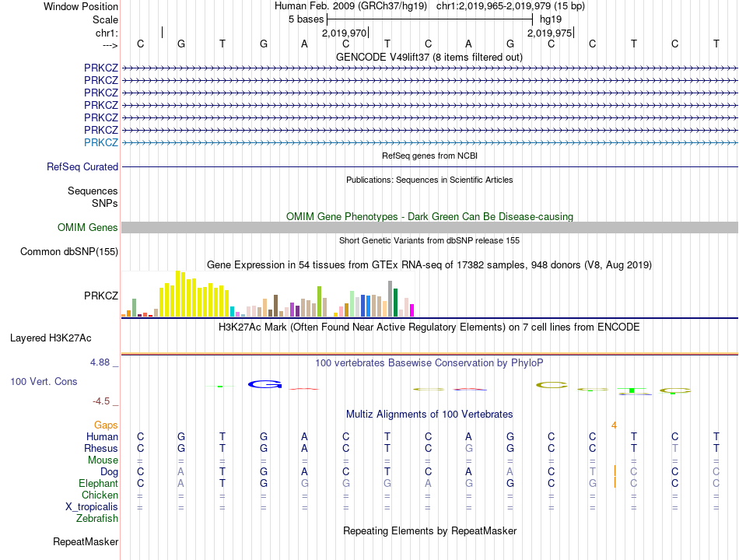The width and height of the screenshot is (739, 560).
Task: Select the gray OMIM Genes bar
Action: pos(429,228)
